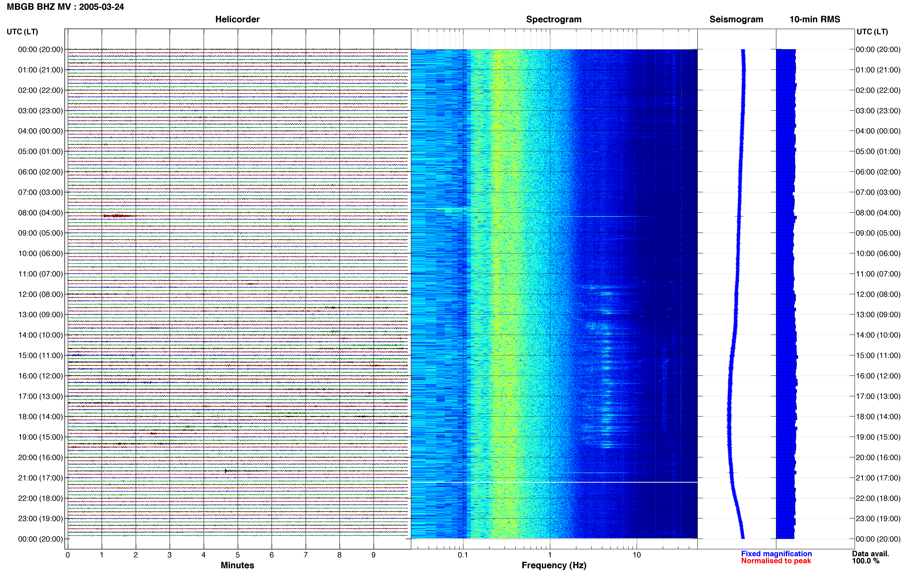The height and width of the screenshot is (578, 924).
Task: Click the Minutes axis label
Action: pyautogui.click(x=237, y=565)
